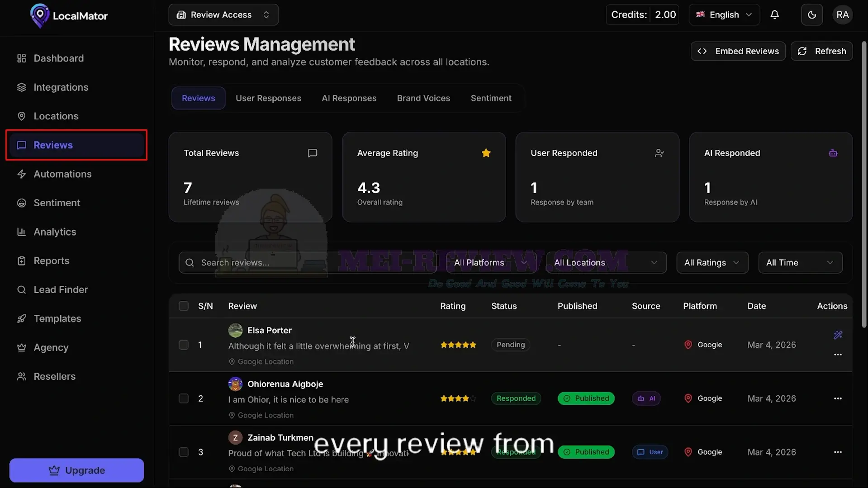Open Reports in sidebar
The image size is (868, 488).
pyautogui.click(x=76, y=261)
